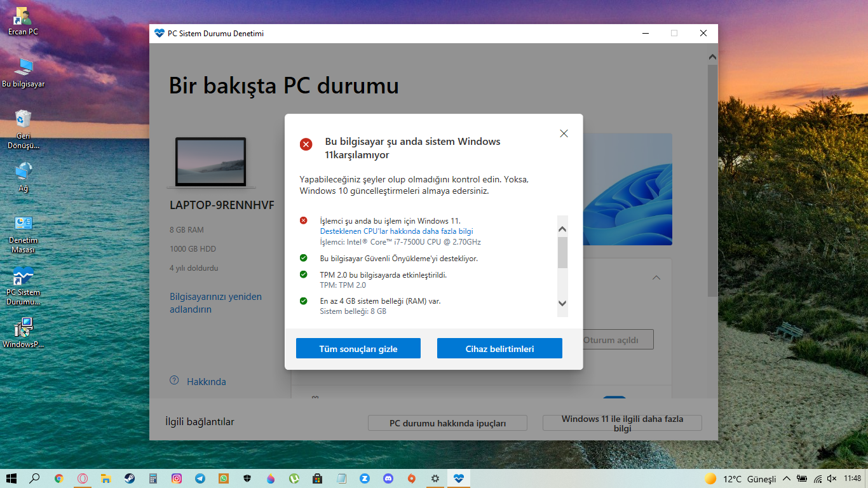Launch Steam from the taskbar
The image size is (868, 488).
129,478
